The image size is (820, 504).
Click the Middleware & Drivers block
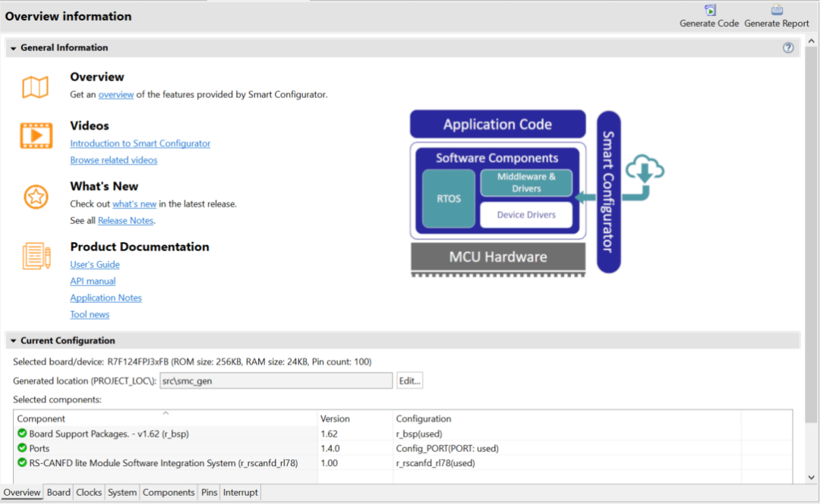coord(526,182)
